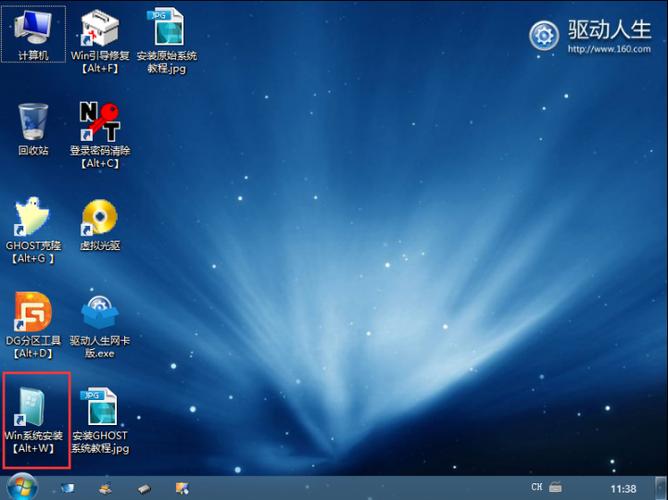Click the Show Desktop button at the taskbar edge
Image resolution: width=668 pixels, height=500 pixels.
pyautogui.click(x=659, y=488)
